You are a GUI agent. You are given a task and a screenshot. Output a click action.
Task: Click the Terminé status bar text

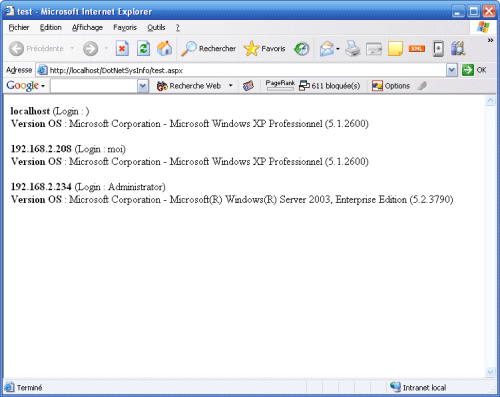[x=30, y=388]
